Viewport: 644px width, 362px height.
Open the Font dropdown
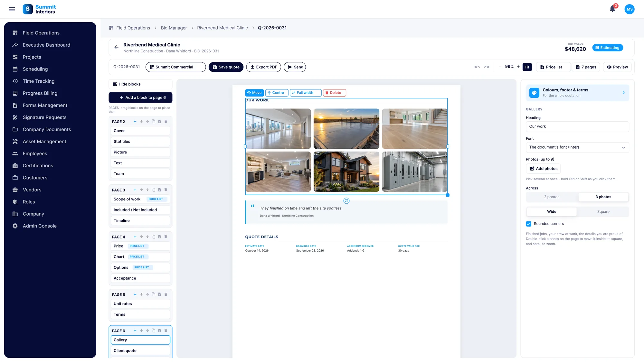[x=577, y=147]
